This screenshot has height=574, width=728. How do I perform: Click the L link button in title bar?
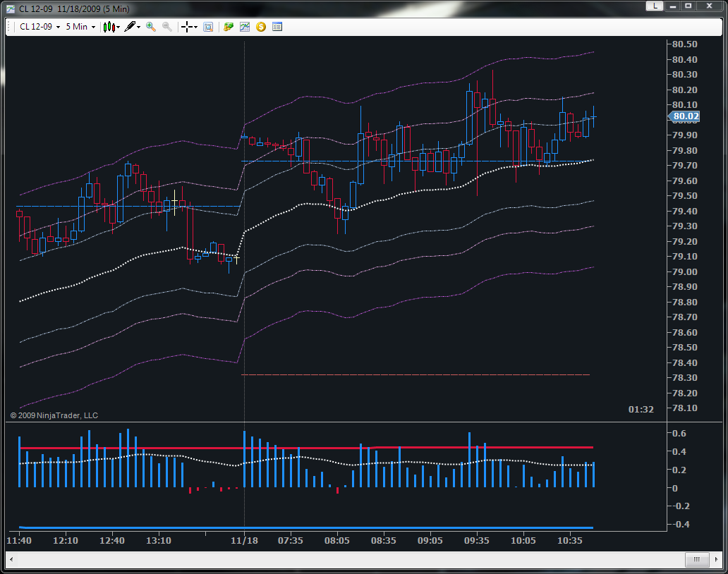(x=655, y=6)
